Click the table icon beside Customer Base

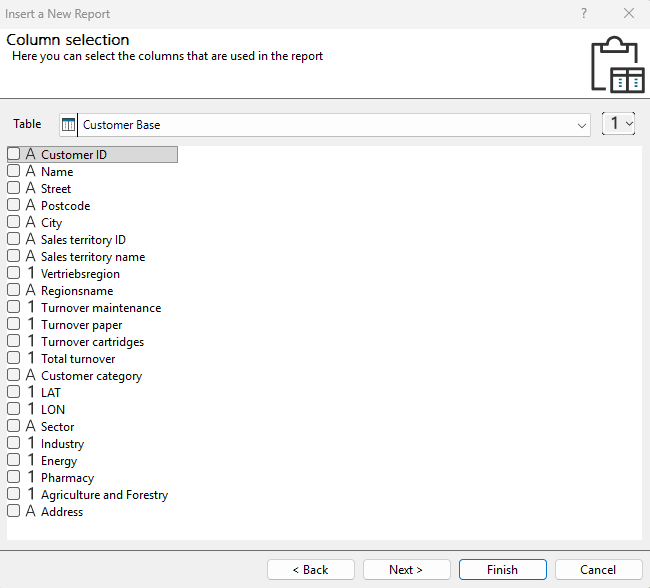coord(68,125)
